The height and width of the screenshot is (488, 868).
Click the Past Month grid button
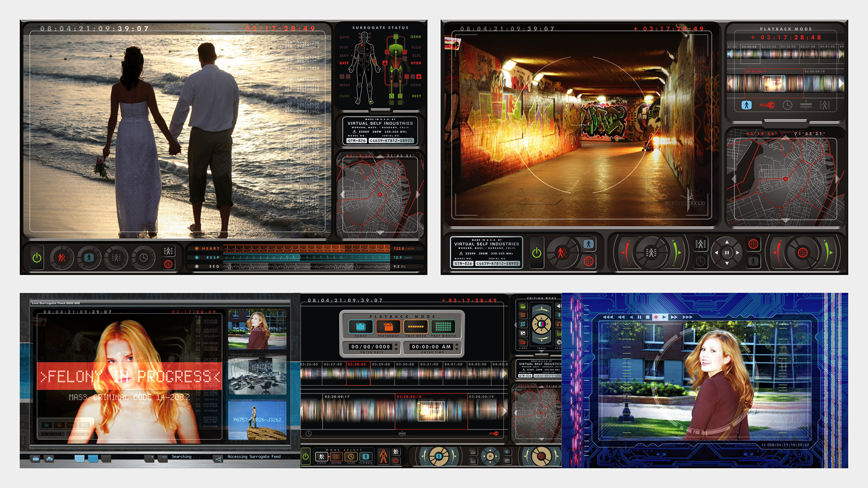tap(443, 326)
